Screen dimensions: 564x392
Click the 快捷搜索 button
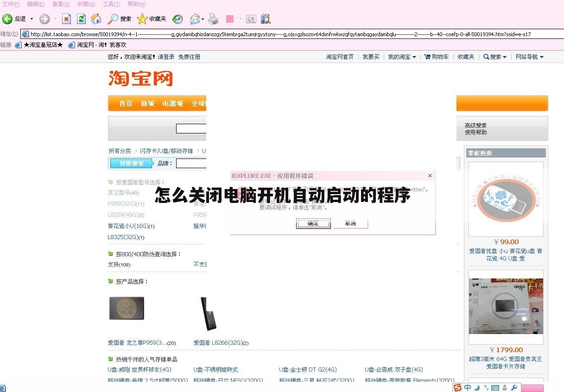click(132, 163)
